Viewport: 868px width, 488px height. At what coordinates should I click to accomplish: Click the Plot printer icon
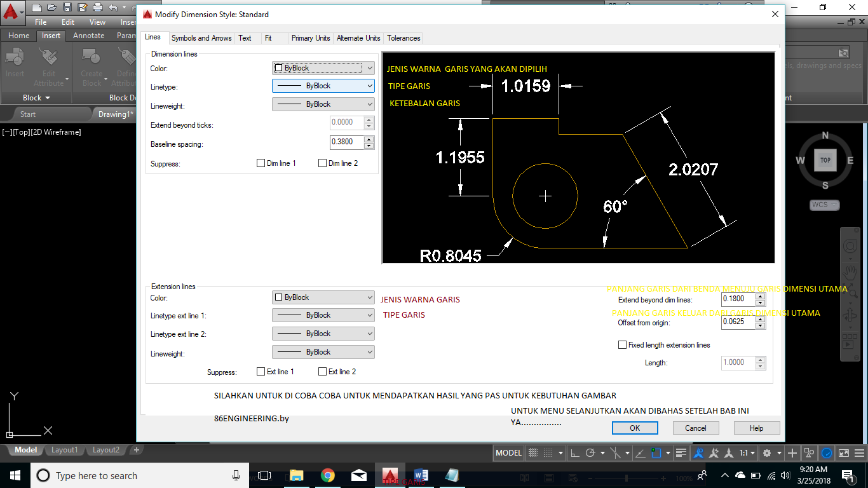pyautogui.click(x=97, y=8)
